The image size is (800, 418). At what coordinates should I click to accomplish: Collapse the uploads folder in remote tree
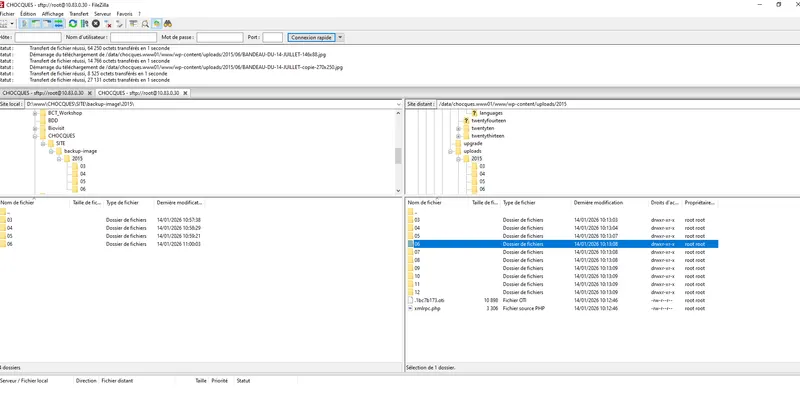pos(451,152)
